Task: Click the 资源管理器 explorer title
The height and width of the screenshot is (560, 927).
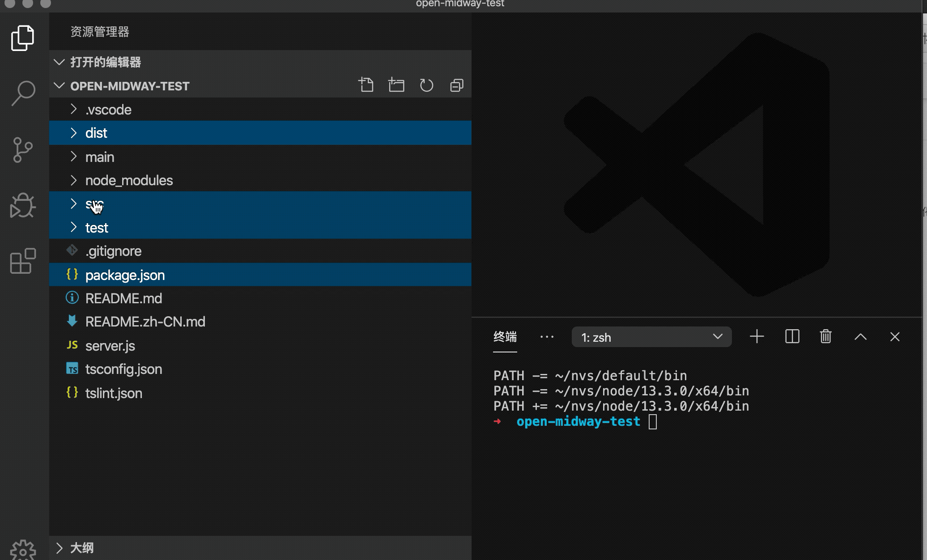Action: [x=100, y=32]
